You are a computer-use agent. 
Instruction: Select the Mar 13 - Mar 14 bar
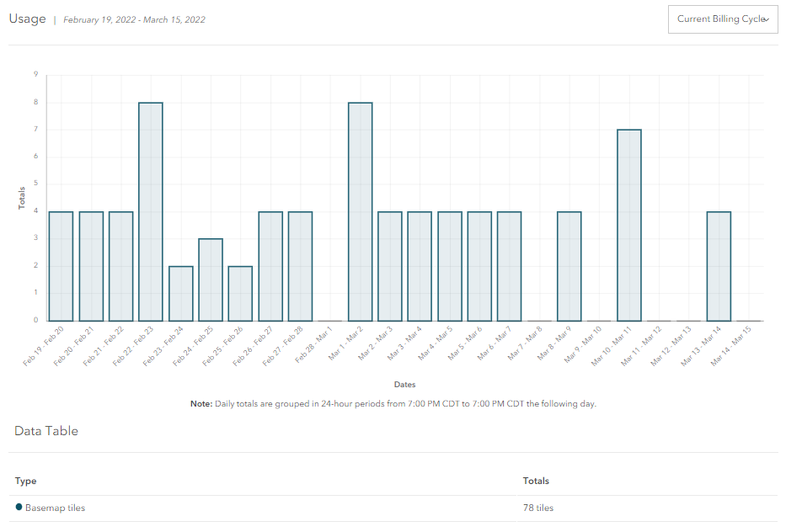[x=719, y=266]
